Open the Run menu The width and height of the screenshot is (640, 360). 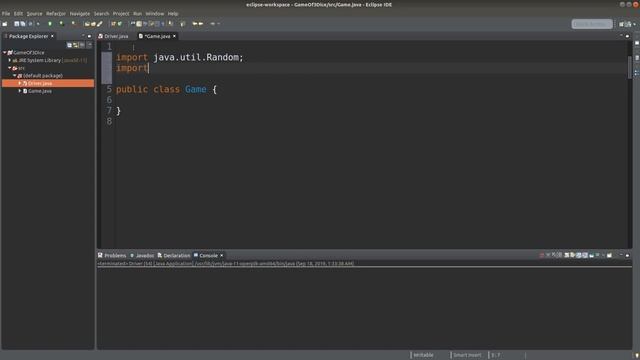point(138,13)
